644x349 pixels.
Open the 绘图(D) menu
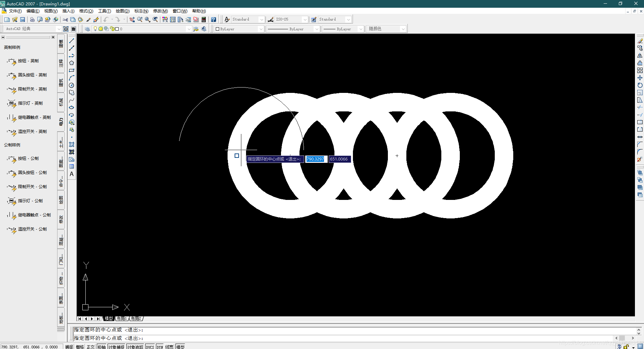123,11
